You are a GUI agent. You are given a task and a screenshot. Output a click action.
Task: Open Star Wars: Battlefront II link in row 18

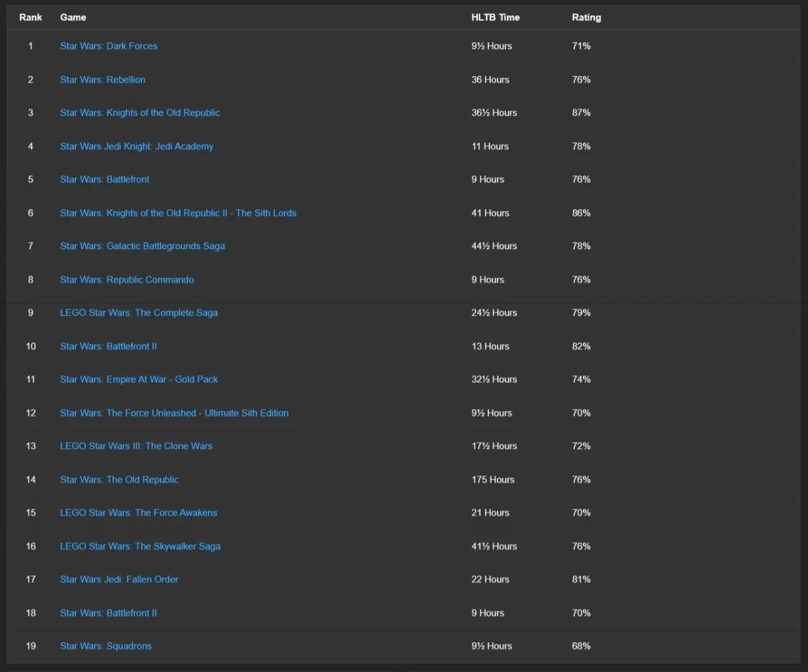click(109, 612)
